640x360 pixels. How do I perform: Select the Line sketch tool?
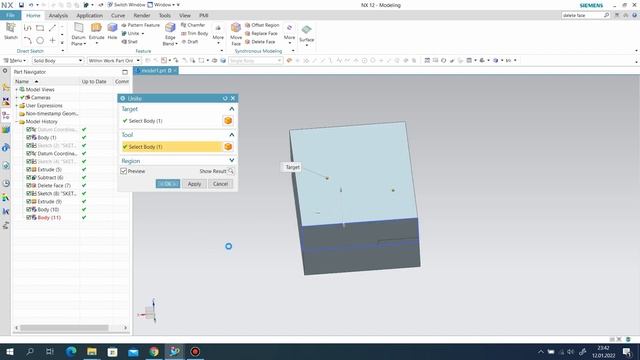point(52,28)
